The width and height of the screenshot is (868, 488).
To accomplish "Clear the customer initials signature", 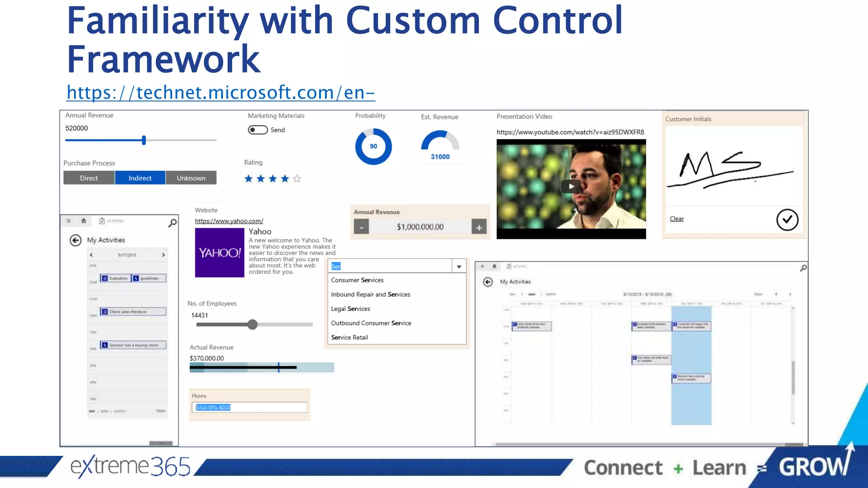I will click(677, 219).
